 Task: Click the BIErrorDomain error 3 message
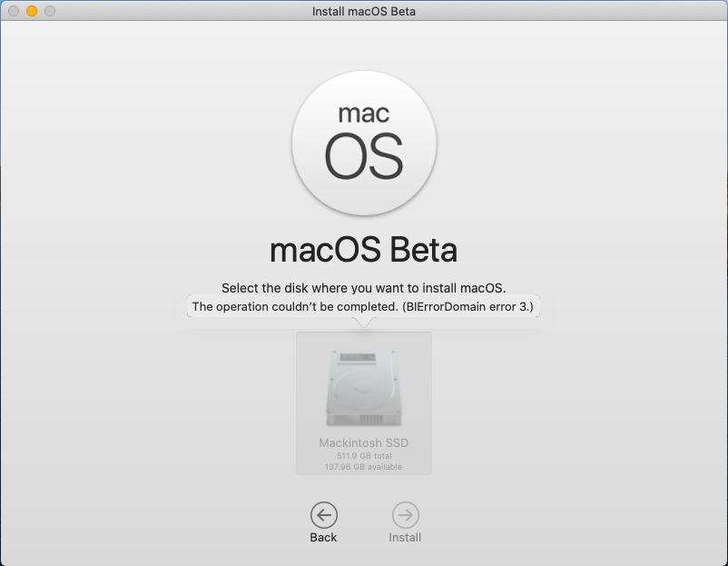tap(363, 307)
